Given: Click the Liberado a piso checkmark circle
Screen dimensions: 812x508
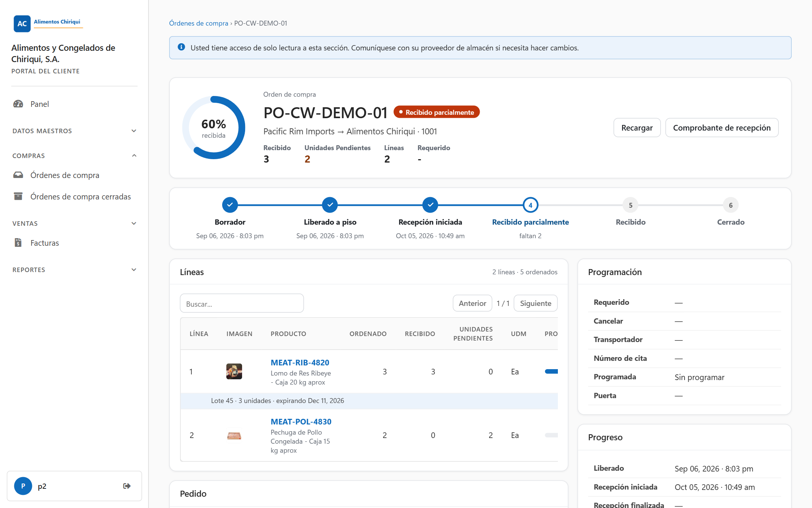Looking at the screenshot, I should 330,205.
